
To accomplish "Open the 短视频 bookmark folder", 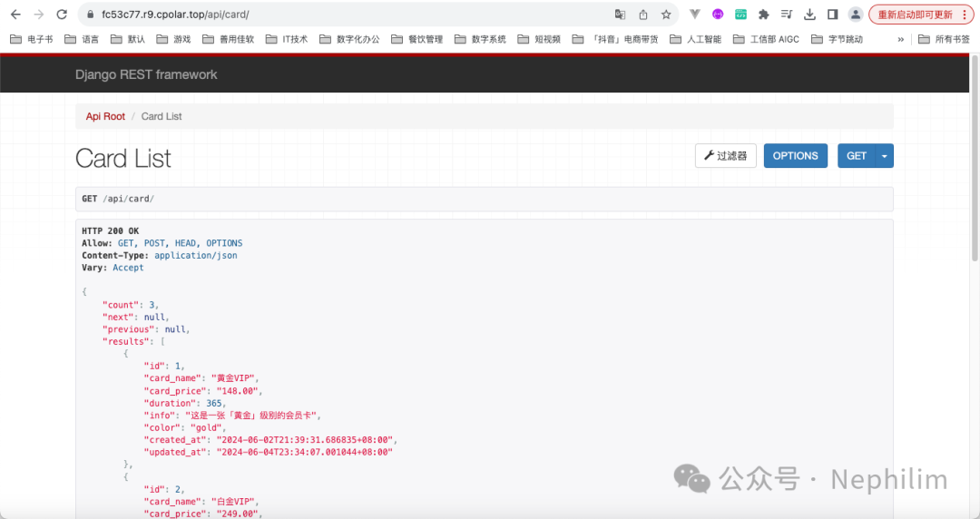I will [539, 39].
